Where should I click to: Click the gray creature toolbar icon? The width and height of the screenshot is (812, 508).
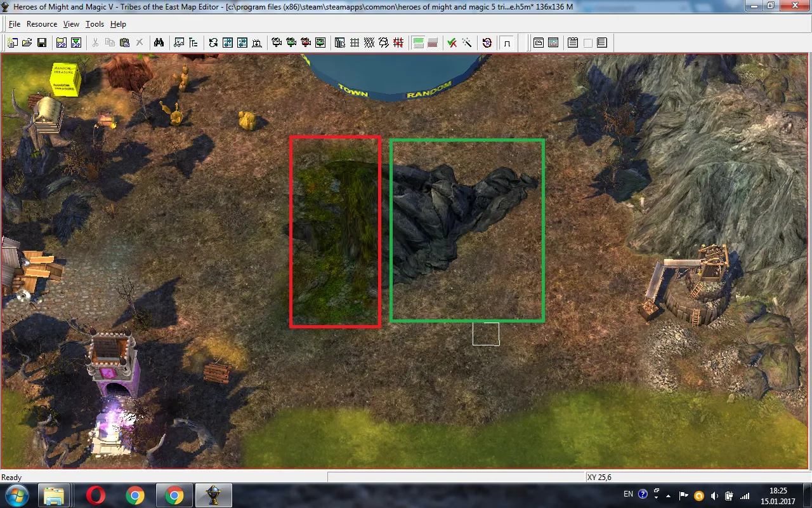tap(277, 43)
